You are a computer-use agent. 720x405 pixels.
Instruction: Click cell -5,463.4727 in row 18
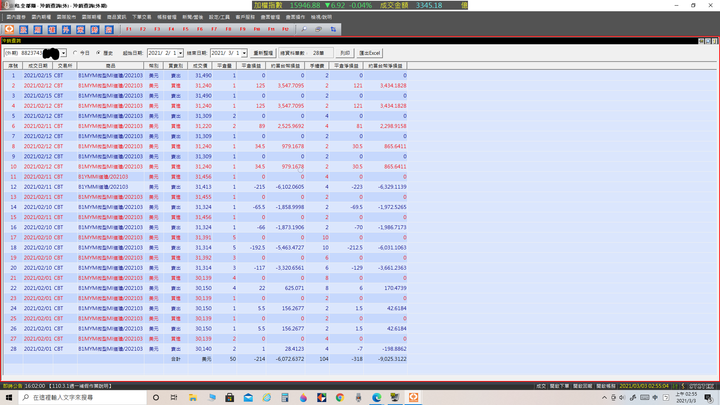[290, 248]
